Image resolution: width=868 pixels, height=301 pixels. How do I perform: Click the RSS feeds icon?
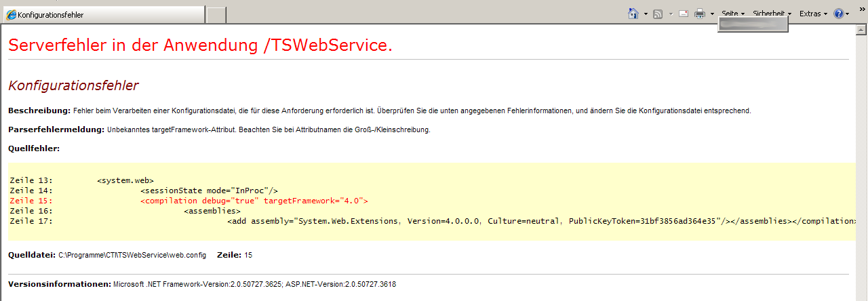point(658,14)
